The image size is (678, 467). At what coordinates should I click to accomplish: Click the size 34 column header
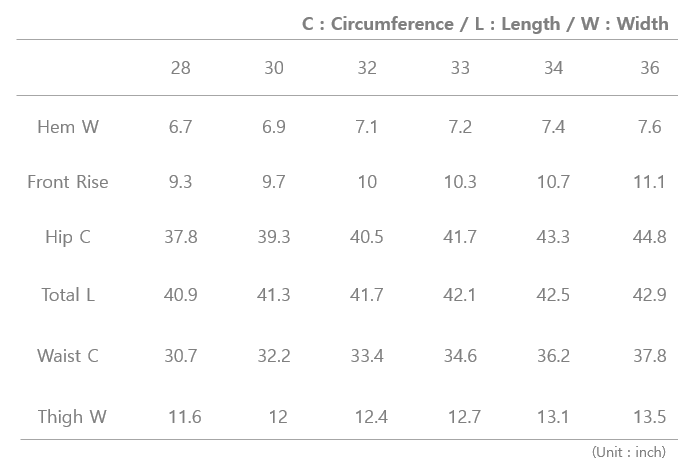pos(553,68)
